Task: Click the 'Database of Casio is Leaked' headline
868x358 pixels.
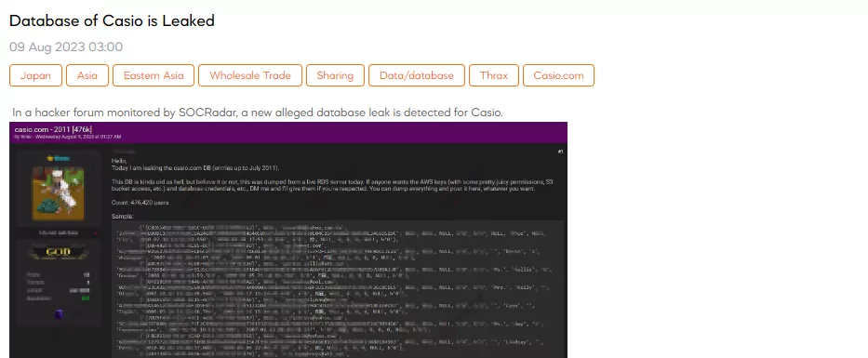Action: pyautogui.click(x=112, y=21)
